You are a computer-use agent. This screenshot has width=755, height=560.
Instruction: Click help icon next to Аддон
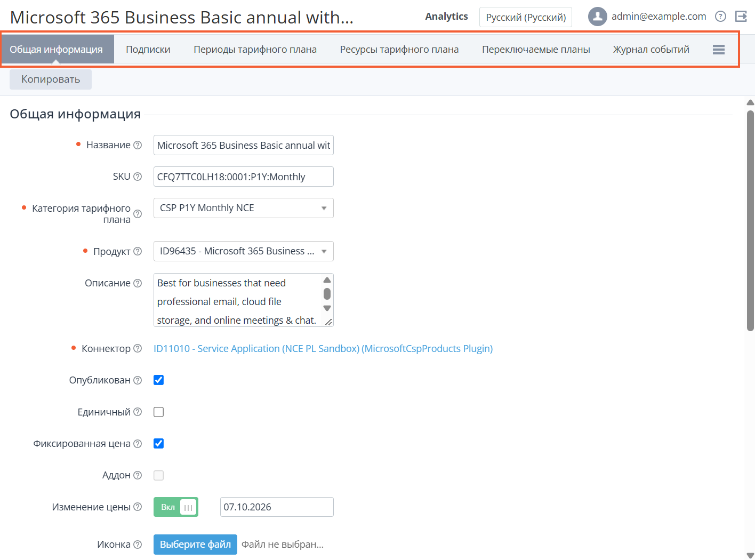pos(138,475)
